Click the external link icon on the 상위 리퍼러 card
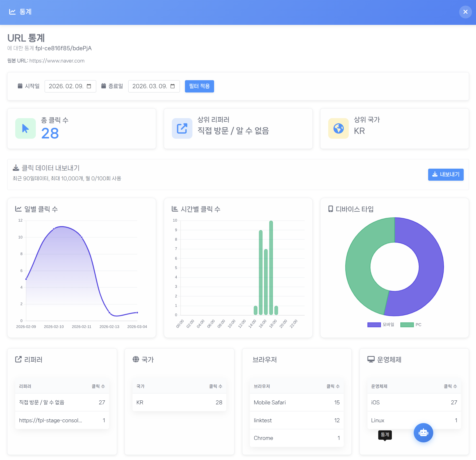Image resolution: width=476 pixels, height=460 pixels. click(182, 129)
